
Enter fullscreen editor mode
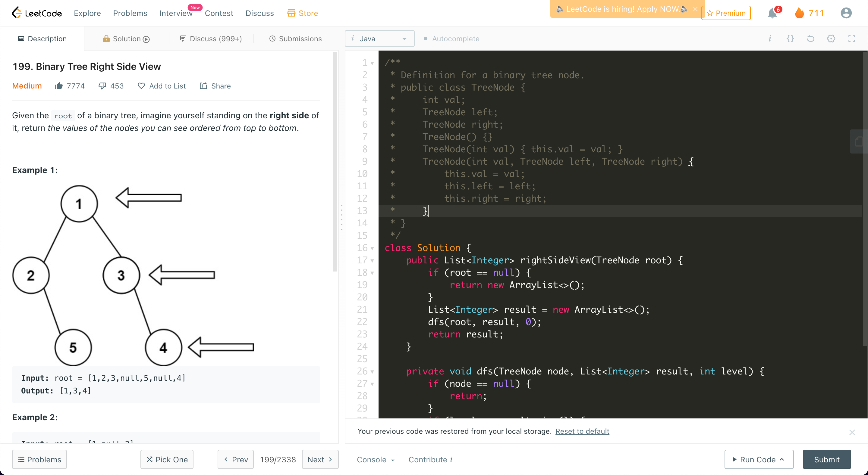(851, 39)
